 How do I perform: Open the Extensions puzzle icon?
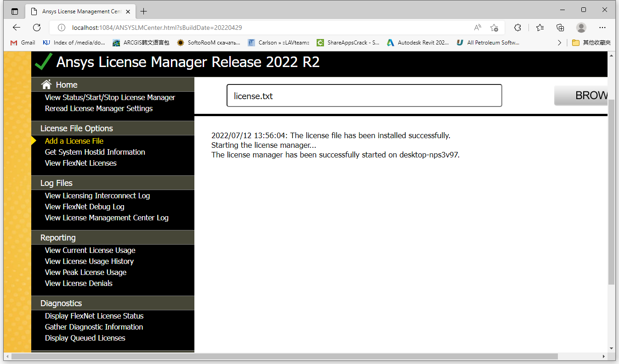pos(517,28)
